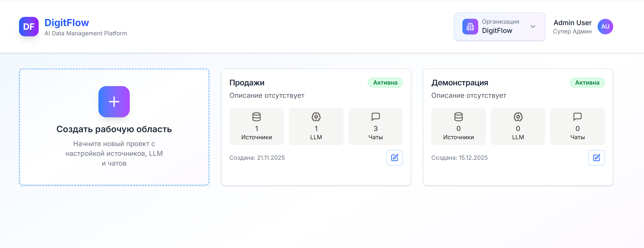The image size is (644, 248).
Task: Expand the Организация dropdown chevron
Action: click(533, 26)
